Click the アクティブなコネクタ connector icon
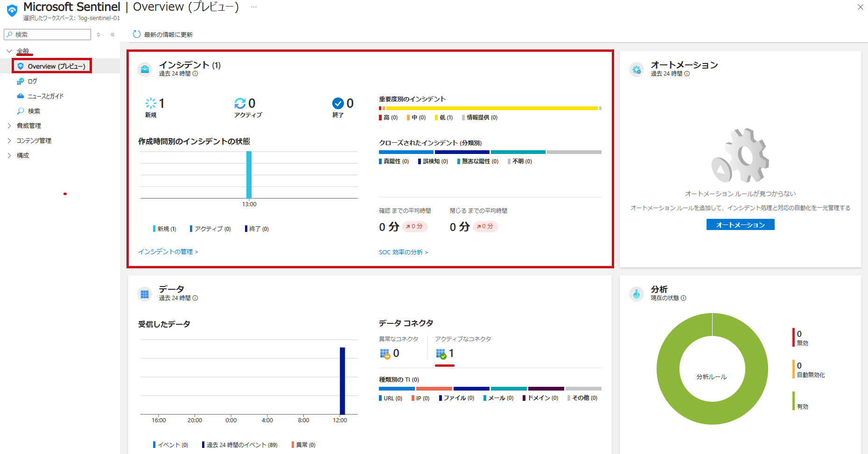Viewport: 868px width, 454px height. pos(441,354)
